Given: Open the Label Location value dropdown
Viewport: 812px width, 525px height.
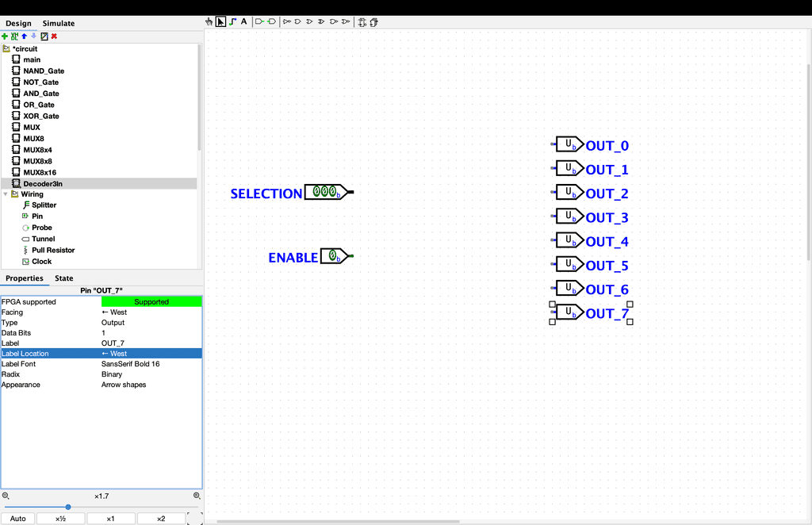Looking at the screenshot, I should [151, 354].
